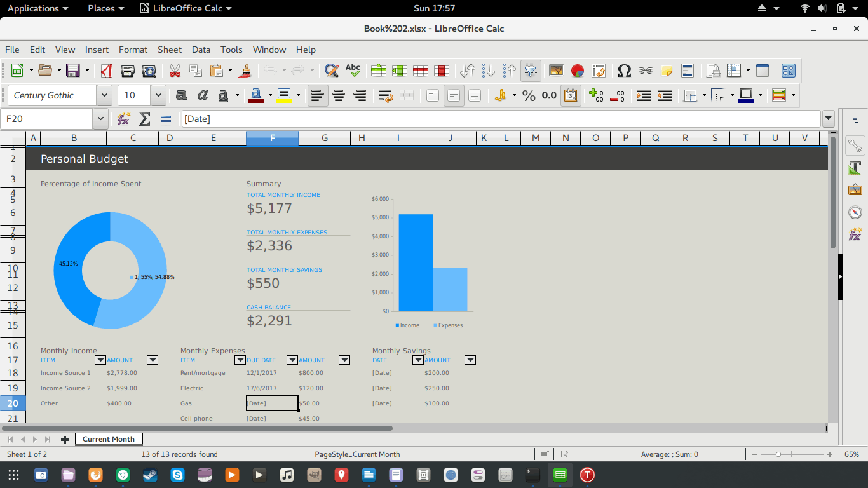Viewport: 868px width, 488px height.
Task: Open the sidebar Navigator compass icon
Action: 855,212
